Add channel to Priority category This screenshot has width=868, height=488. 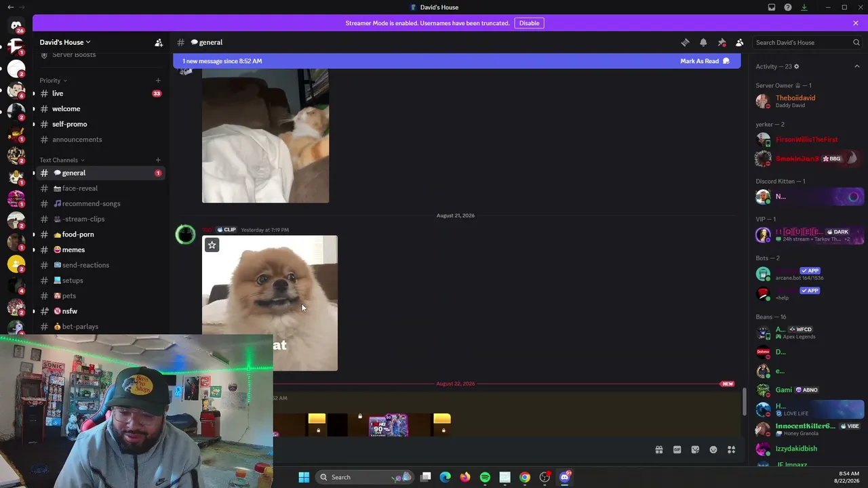(x=158, y=81)
